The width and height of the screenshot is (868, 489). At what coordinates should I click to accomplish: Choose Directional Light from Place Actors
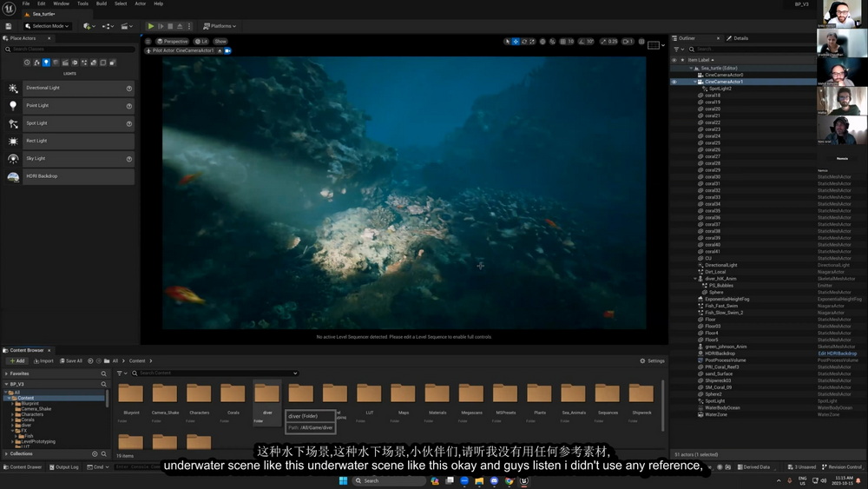coord(69,88)
